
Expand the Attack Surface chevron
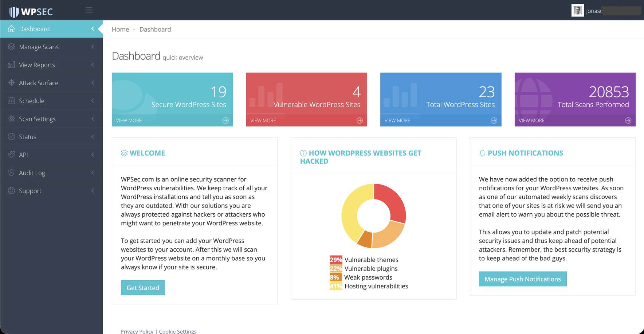click(x=93, y=83)
